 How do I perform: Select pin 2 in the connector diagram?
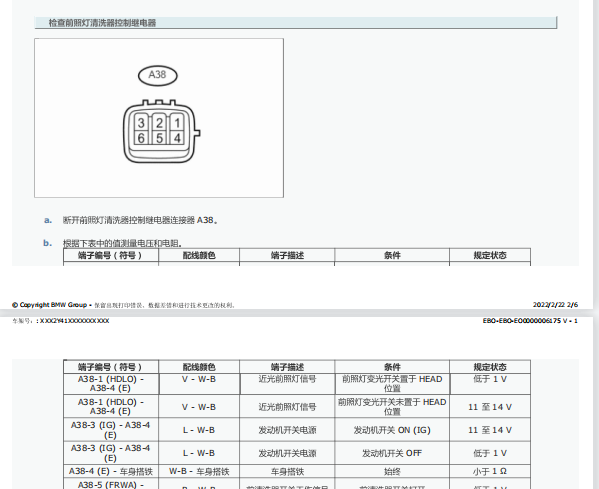[159, 123]
